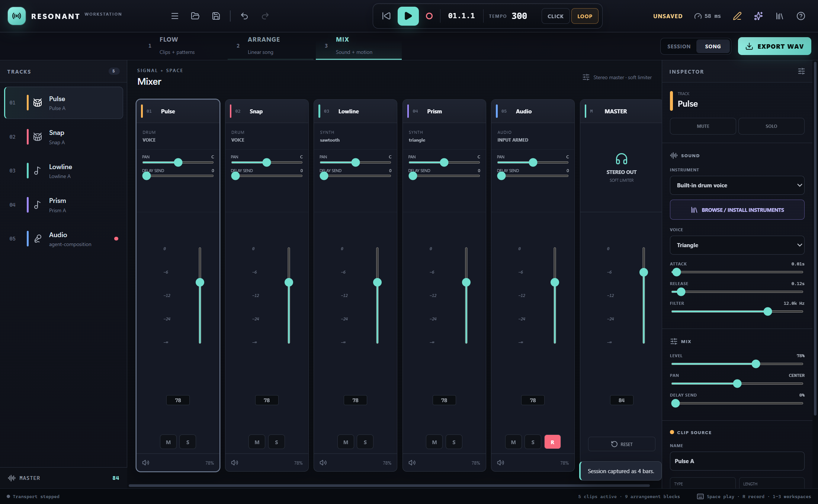Adjust the Attack slider in Inspector
Image resolution: width=818 pixels, height=504 pixels.
click(x=737, y=272)
